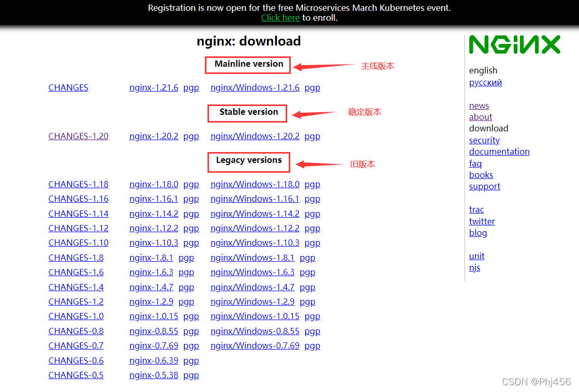View the CHANGES log for mainline version

tap(68, 87)
